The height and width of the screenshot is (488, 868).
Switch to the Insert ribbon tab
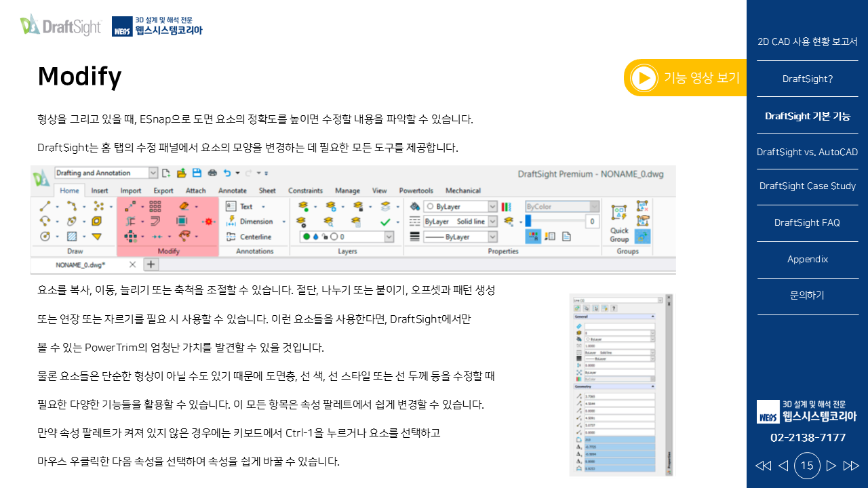[100, 190]
